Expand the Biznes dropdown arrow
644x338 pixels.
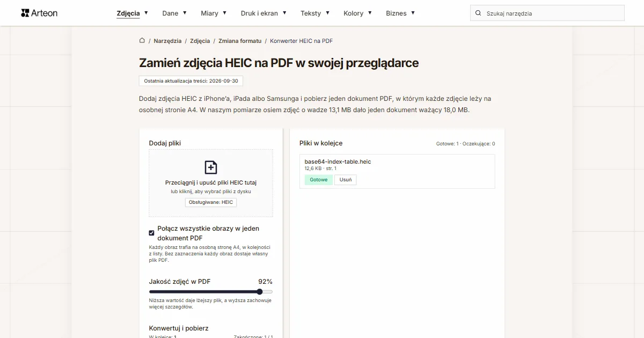tap(413, 12)
